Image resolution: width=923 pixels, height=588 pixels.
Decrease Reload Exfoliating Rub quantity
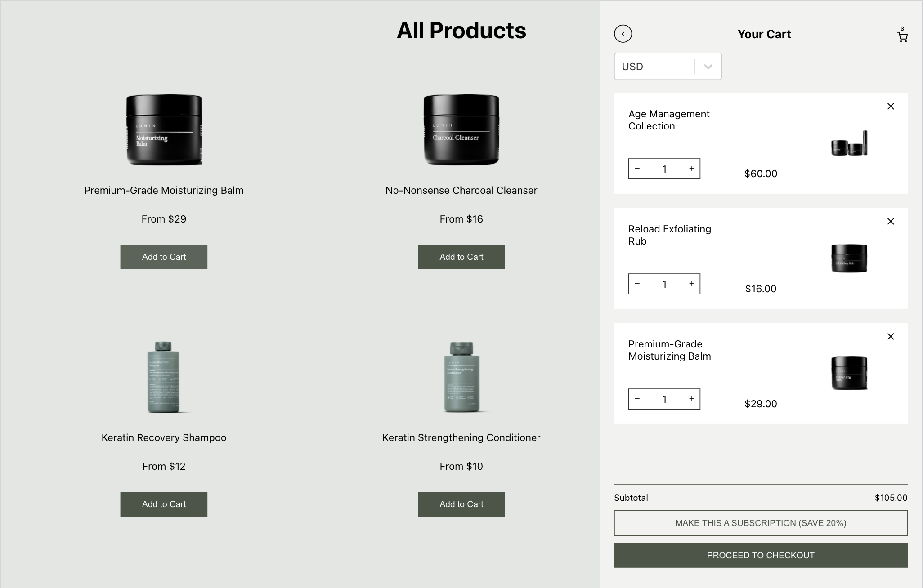637,284
